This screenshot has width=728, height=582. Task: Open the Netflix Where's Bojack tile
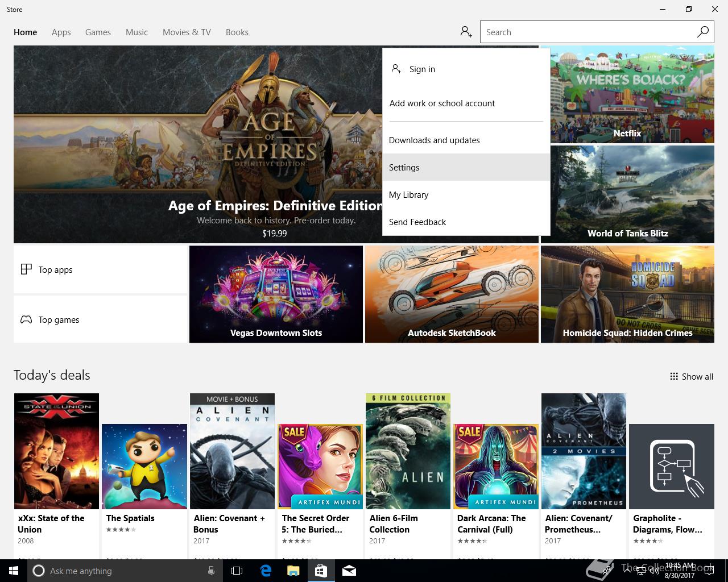(x=627, y=94)
